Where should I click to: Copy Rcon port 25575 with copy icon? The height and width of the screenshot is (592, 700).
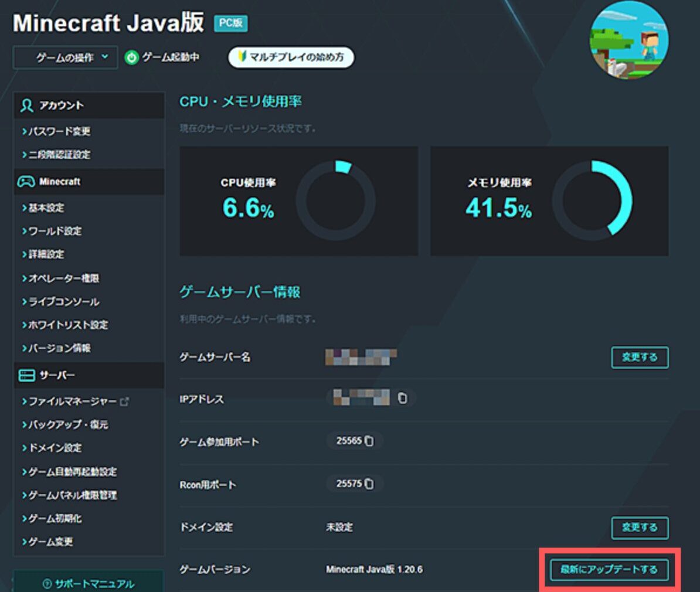coord(369,484)
